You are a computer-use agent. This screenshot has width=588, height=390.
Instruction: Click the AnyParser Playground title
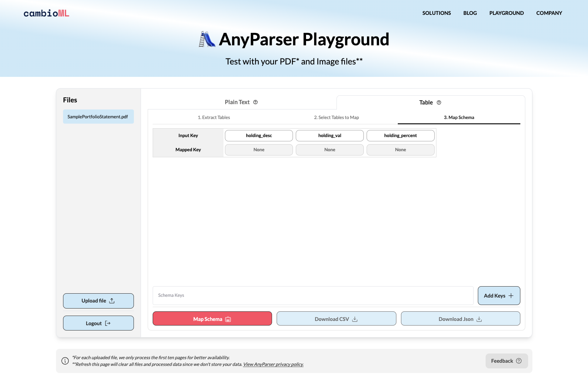coord(304,39)
